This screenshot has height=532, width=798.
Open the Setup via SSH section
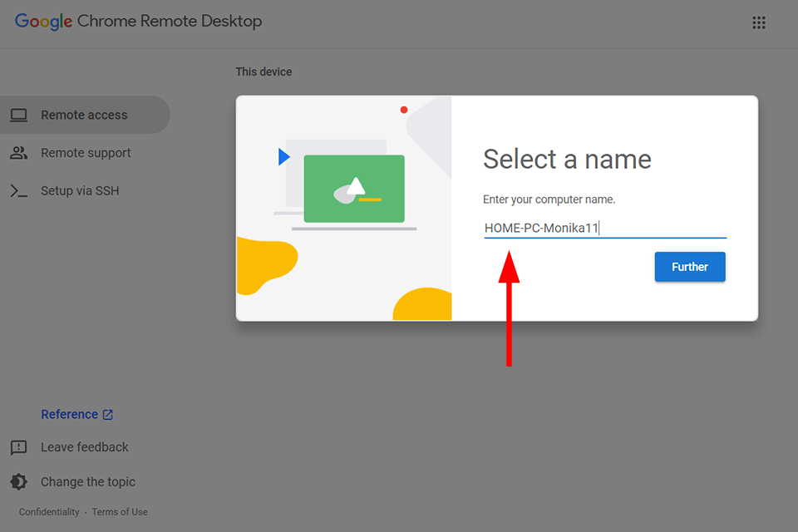(85, 191)
